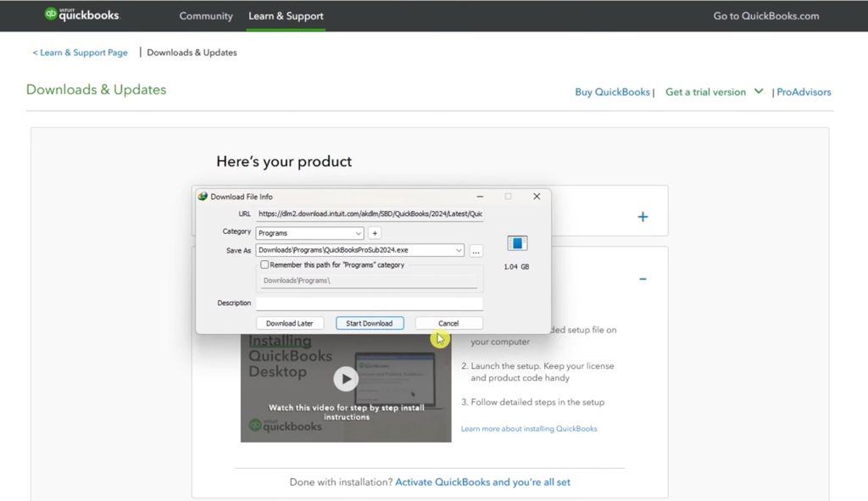The width and height of the screenshot is (868, 501).
Task: Open the Buy QuickBooks link
Action: pyautogui.click(x=612, y=92)
